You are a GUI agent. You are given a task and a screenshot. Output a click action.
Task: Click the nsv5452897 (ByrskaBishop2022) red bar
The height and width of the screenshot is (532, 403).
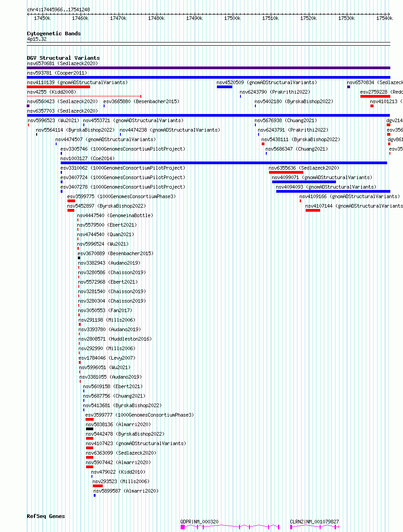coord(71,210)
